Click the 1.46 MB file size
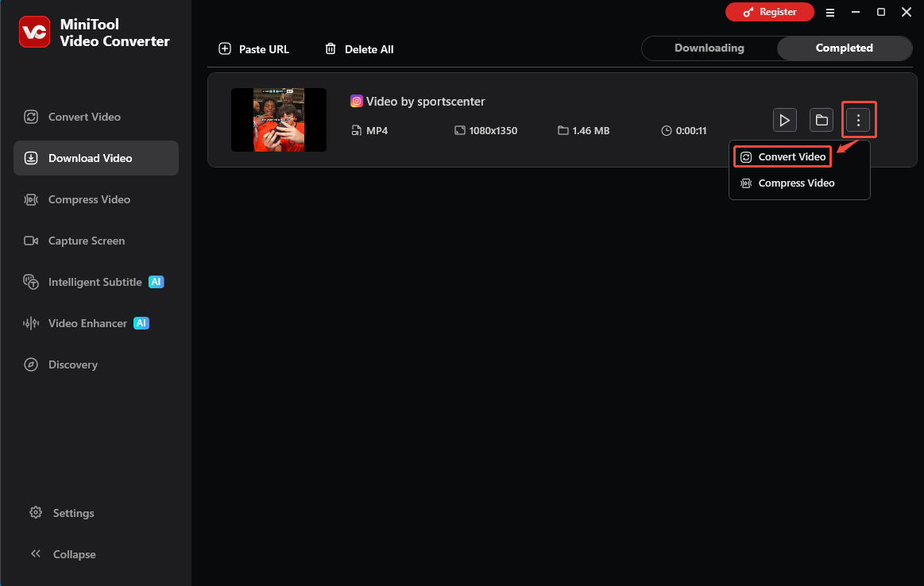This screenshot has width=924, height=586. click(591, 131)
